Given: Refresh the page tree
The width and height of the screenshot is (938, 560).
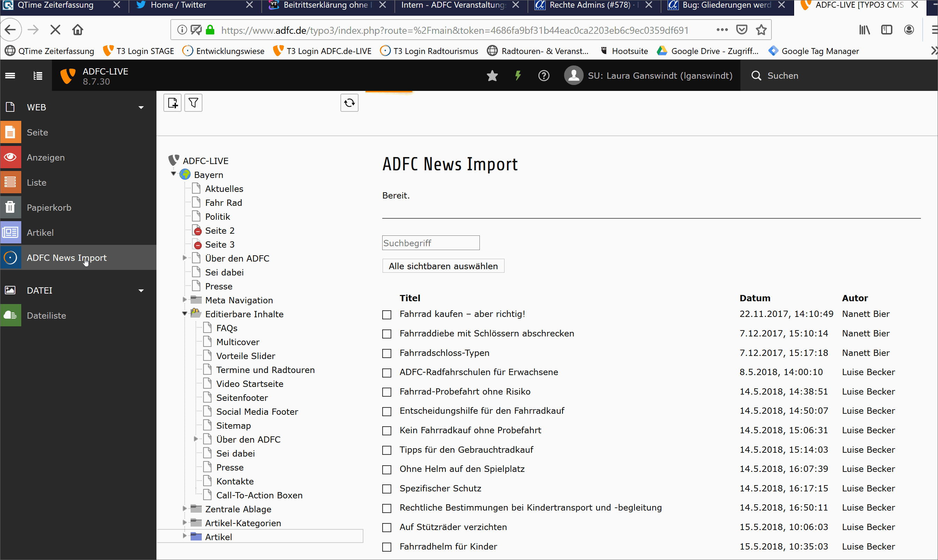Looking at the screenshot, I should click(x=349, y=103).
